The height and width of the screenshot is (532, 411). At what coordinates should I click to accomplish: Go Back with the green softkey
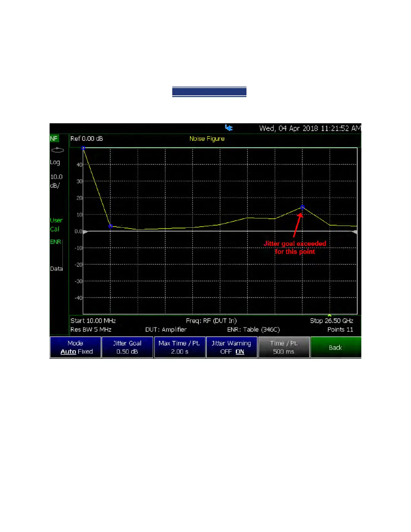point(336,347)
